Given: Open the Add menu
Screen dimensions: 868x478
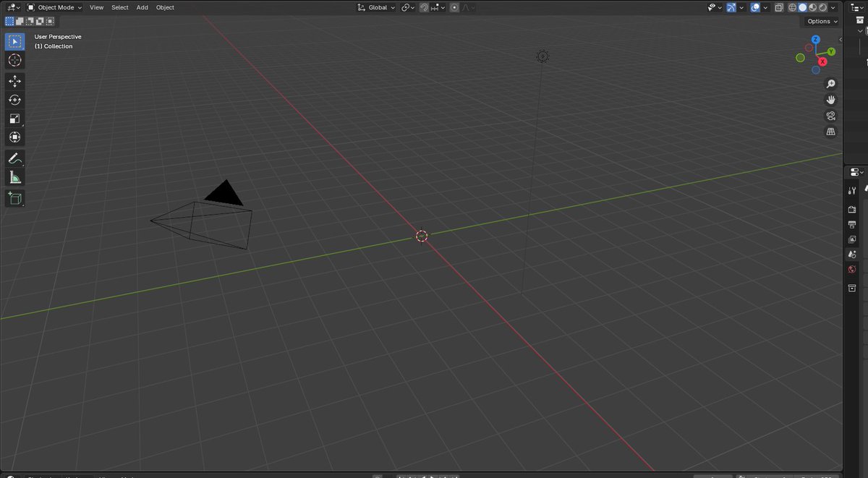Looking at the screenshot, I should [x=142, y=7].
